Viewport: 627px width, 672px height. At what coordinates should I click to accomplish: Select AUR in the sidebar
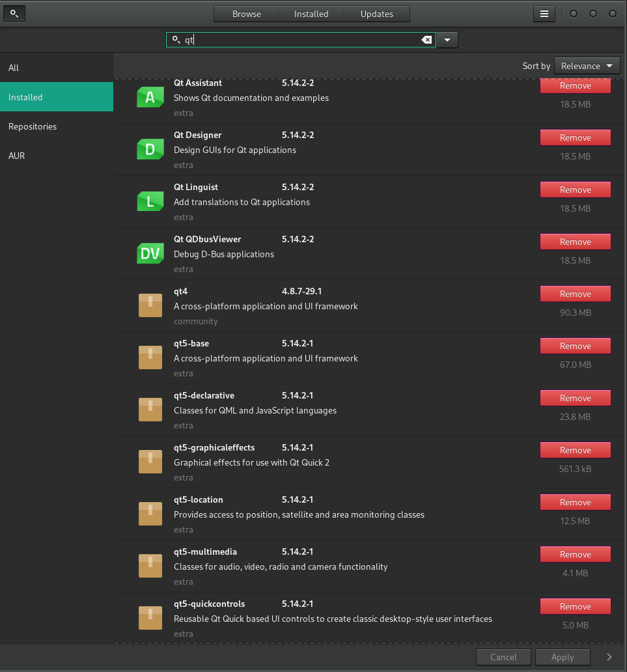pyautogui.click(x=57, y=156)
